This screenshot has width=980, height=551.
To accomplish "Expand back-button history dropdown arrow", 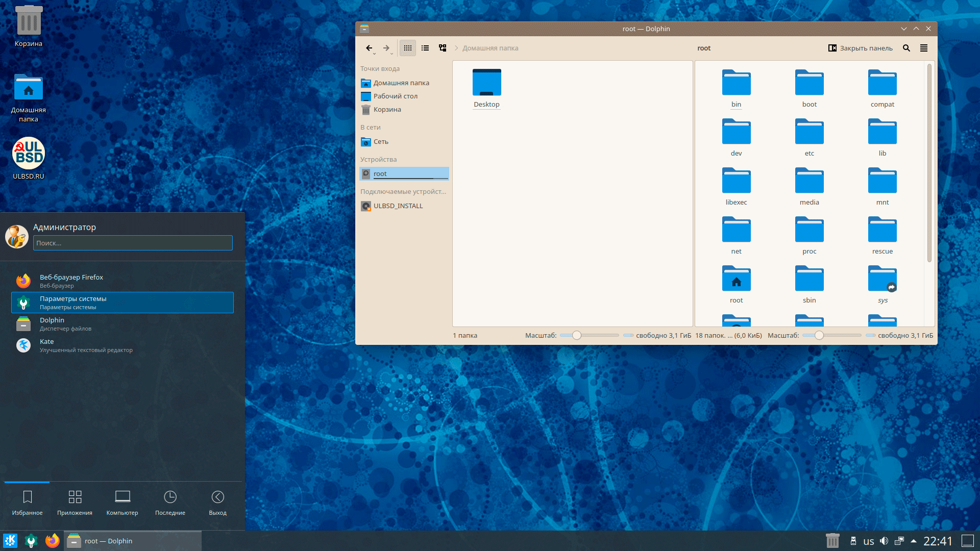I will click(x=375, y=54).
